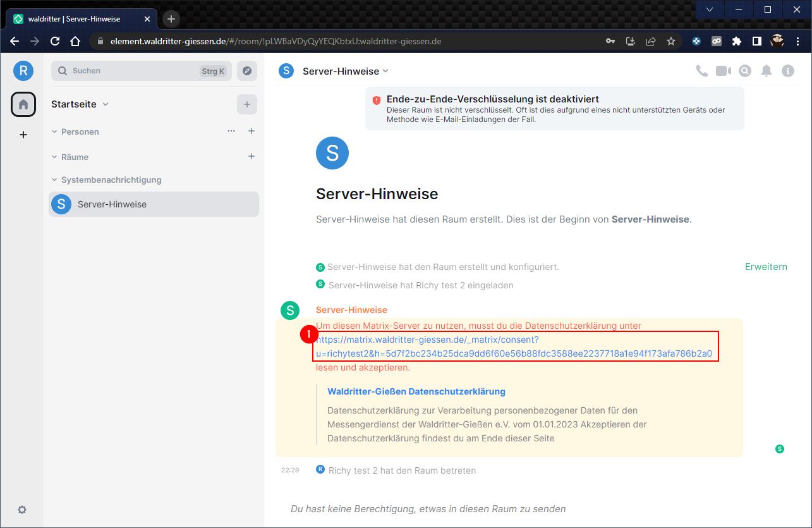The width and height of the screenshot is (812, 528).
Task: Open the matrix consent URL link
Action: (514, 353)
